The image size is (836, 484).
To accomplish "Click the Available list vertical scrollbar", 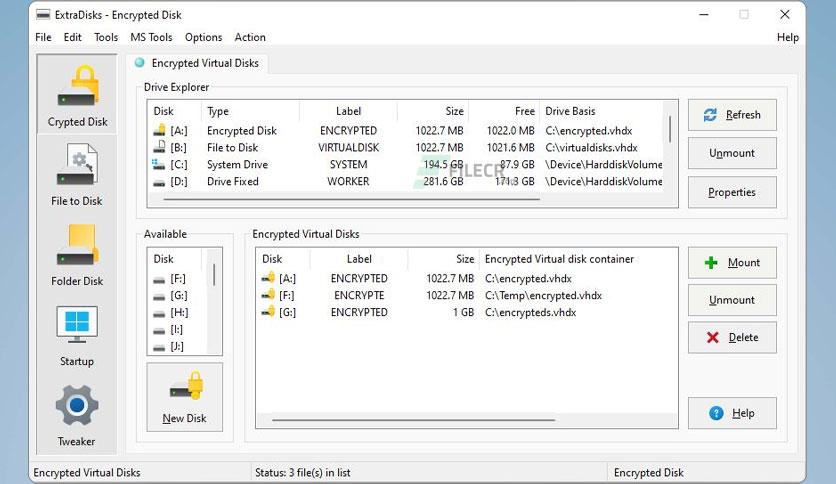I will click(x=214, y=275).
